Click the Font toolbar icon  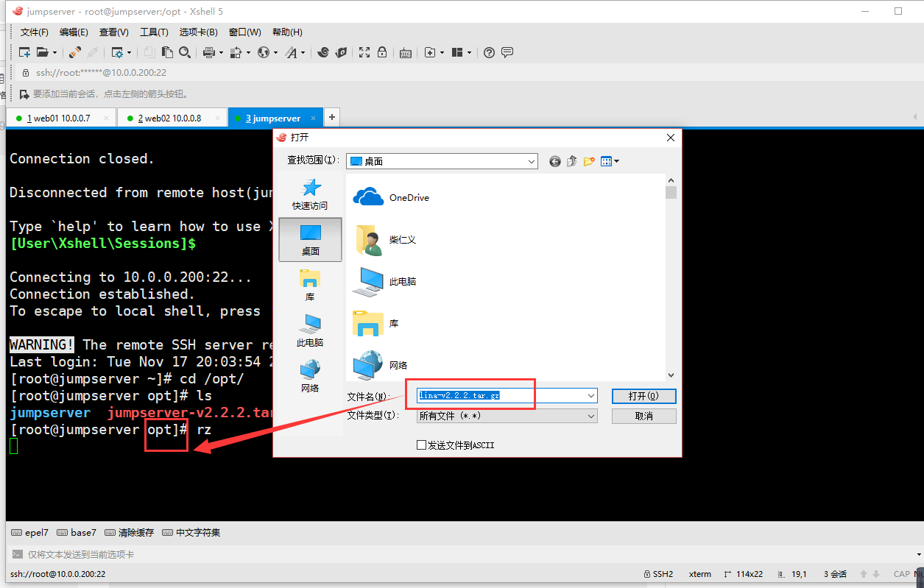292,52
